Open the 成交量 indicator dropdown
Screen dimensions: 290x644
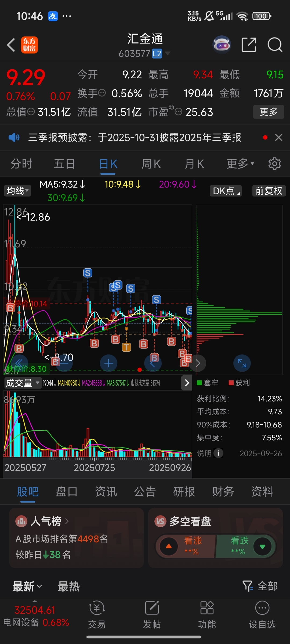pyautogui.click(x=23, y=383)
